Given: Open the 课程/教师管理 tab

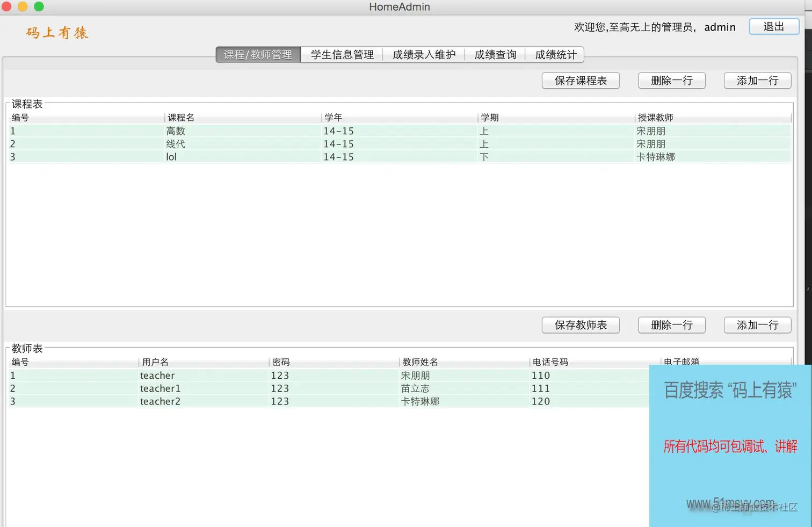Looking at the screenshot, I should [x=258, y=55].
